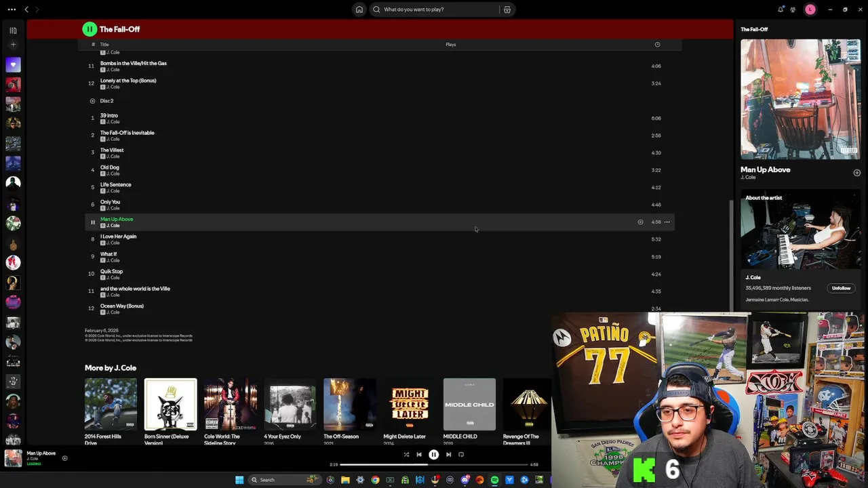Open Might Delete Later album
Image resolution: width=868 pixels, height=488 pixels.
(x=410, y=405)
